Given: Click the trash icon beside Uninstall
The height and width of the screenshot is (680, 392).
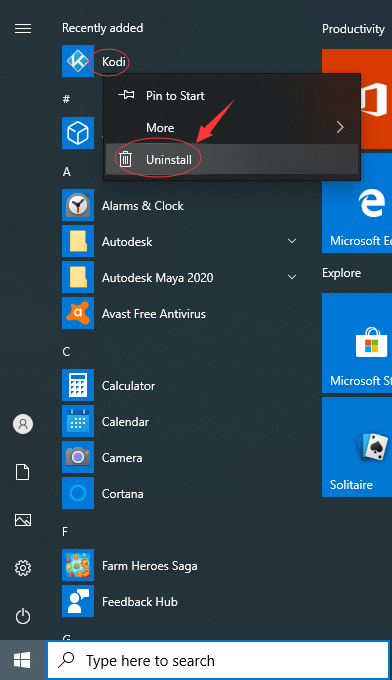Looking at the screenshot, I should tap(125, 159).
